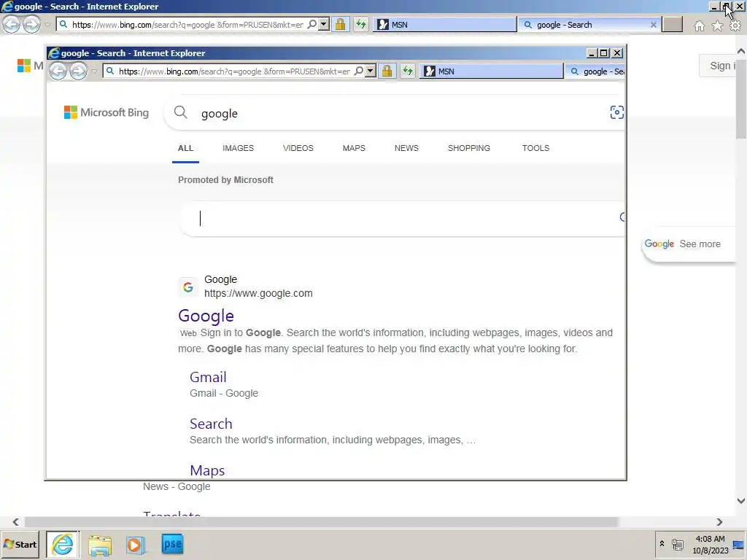Switch to MSN tab in inner IE window

[491, 71]
